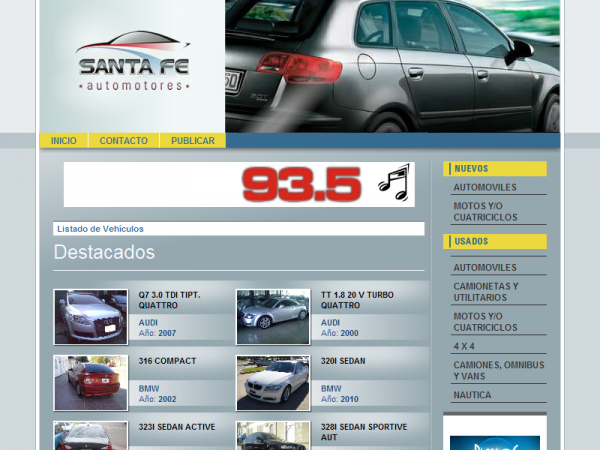
Task: Click the NUEVOS section header
Action: coord(495,169)
